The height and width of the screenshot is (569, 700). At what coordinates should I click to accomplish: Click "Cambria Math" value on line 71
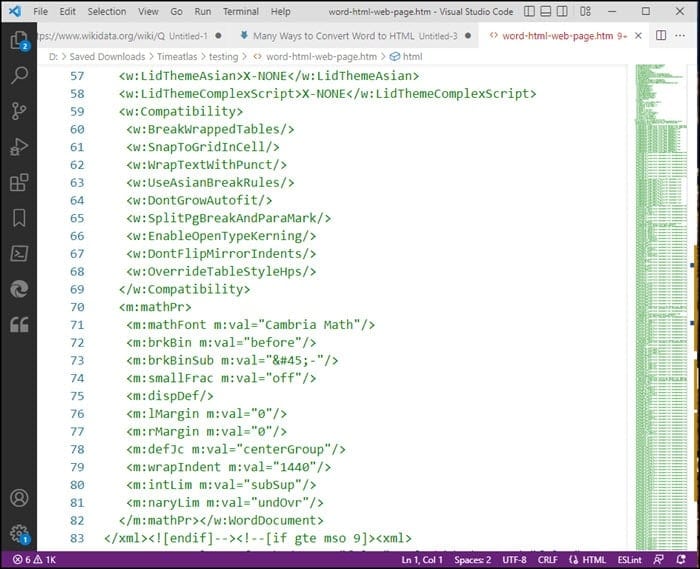309,325
